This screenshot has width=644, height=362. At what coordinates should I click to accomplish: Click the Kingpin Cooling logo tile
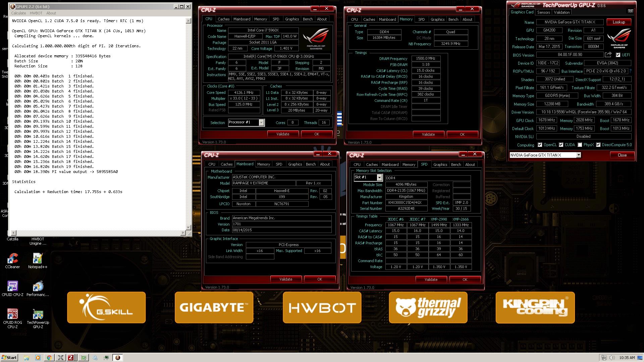click(x=535, y=307)
